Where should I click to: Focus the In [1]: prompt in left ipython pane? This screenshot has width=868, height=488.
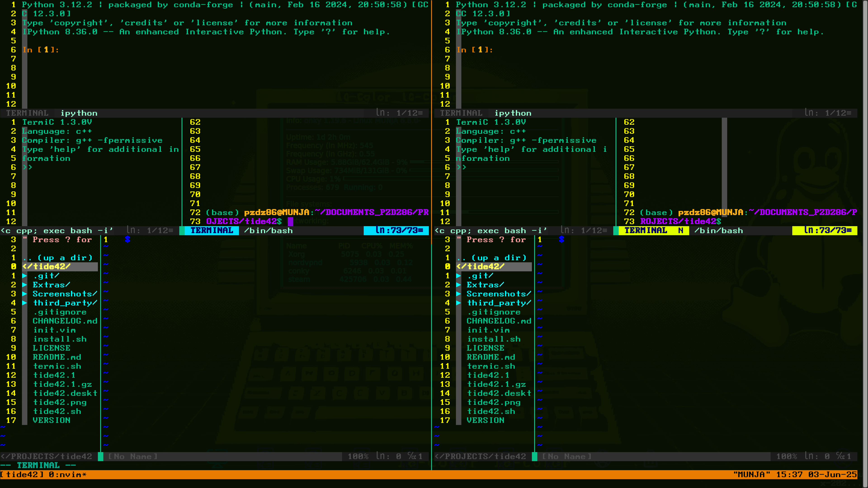(40, 50)
